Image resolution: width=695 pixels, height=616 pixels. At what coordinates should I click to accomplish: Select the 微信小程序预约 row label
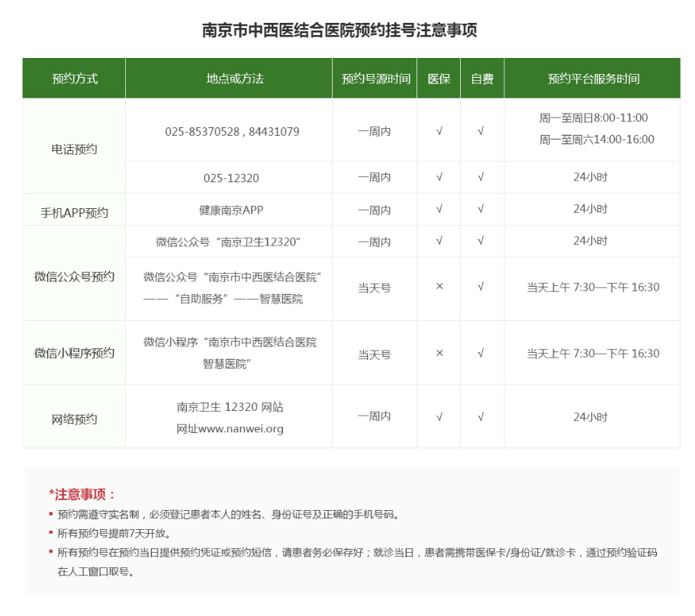click(74, 353)
